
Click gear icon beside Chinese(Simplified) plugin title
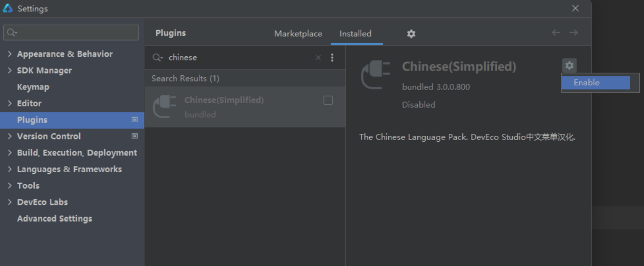click(x=569, y=66)
